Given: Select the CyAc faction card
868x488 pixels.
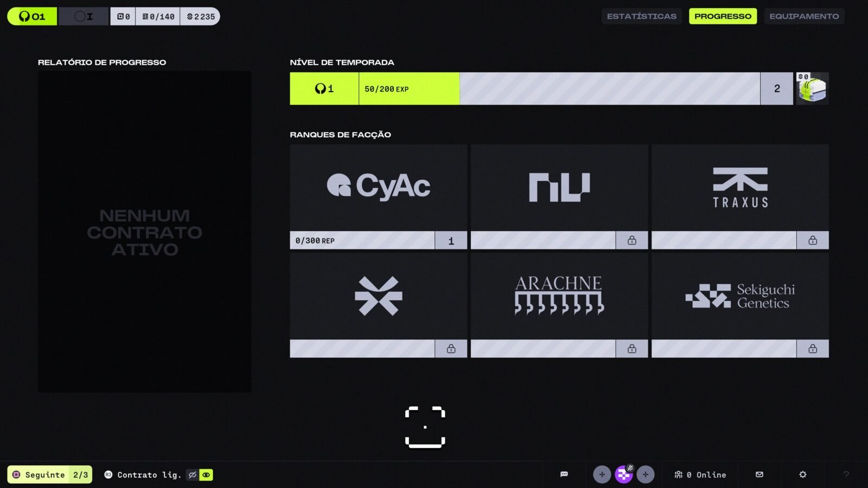Looking at the screenshot, I should click(378, 188).
